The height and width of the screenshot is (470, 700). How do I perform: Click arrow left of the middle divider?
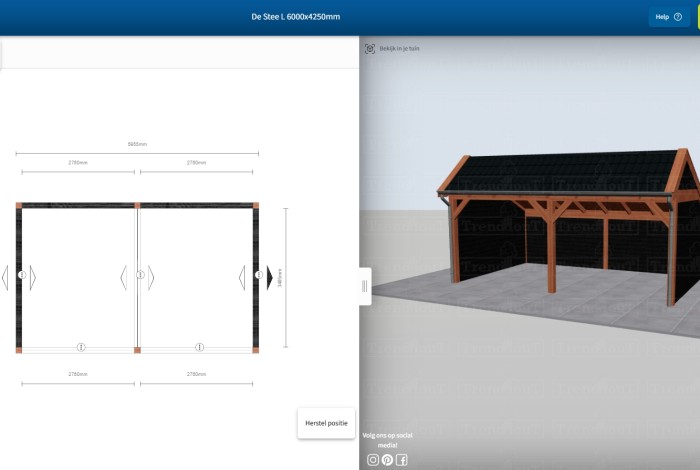124,277
